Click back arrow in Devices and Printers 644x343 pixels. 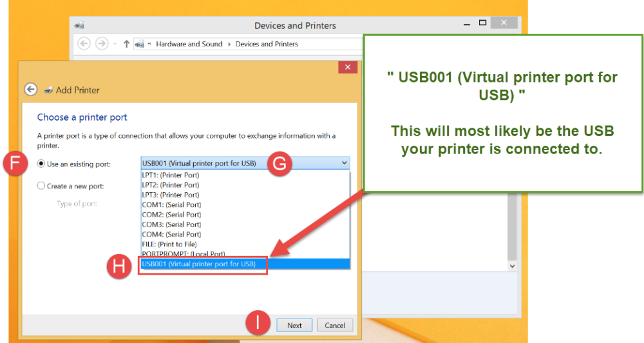[x=84, y=44]
